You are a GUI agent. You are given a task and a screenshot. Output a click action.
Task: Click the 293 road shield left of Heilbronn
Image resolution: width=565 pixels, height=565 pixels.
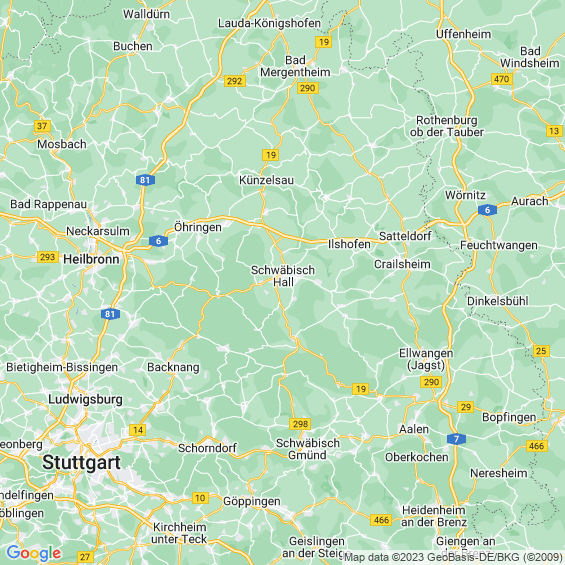[x=48, y=257]
